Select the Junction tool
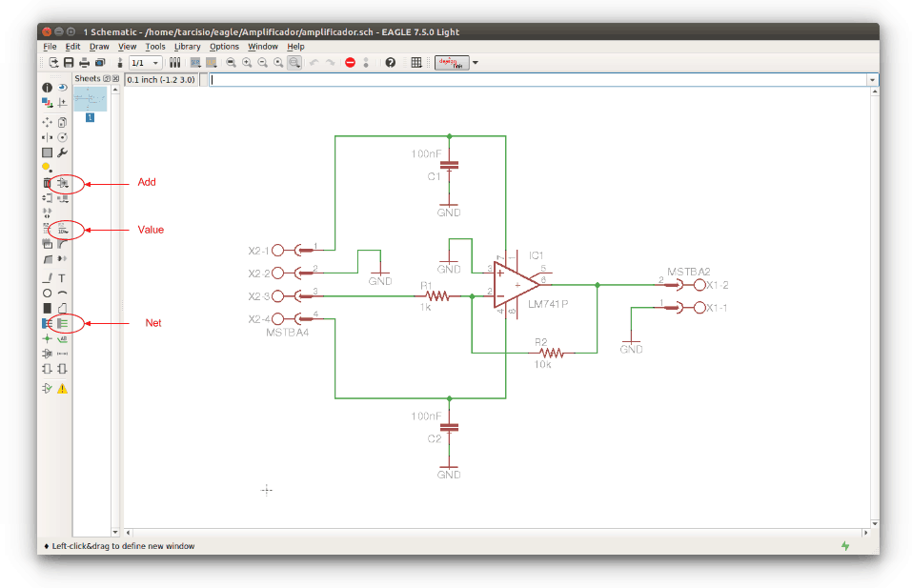The width and height of the screenshot is (912, 588). pyautogui.click(x=47, y=338)
